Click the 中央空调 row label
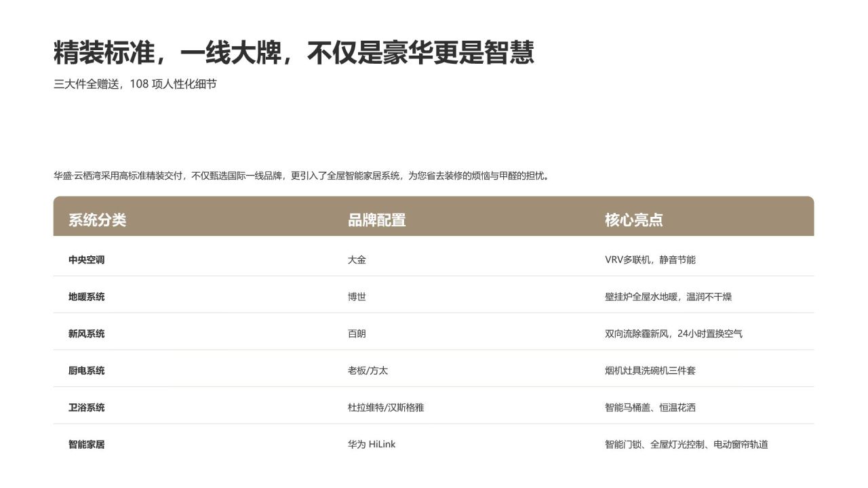The height and width of the screenshot is (488, 868). point(86,260)
